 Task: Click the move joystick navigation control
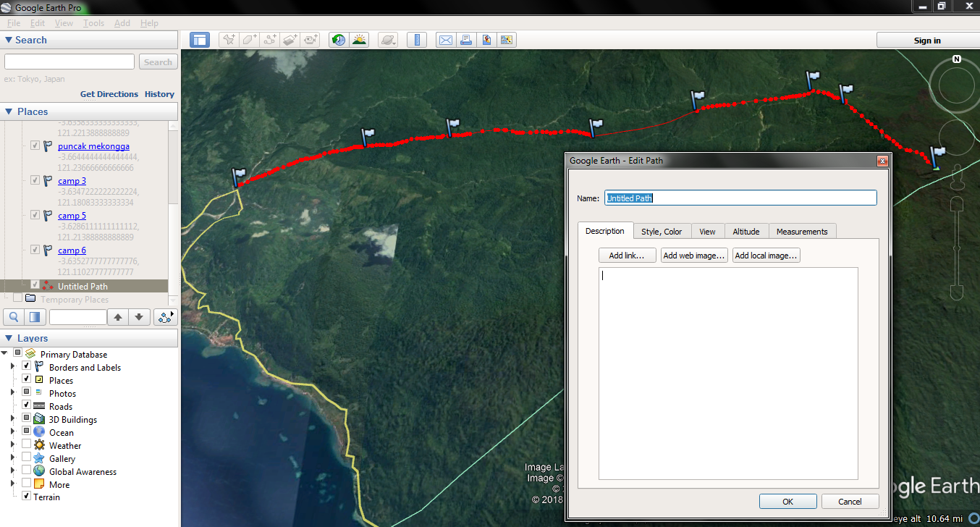tap(957, 138)
